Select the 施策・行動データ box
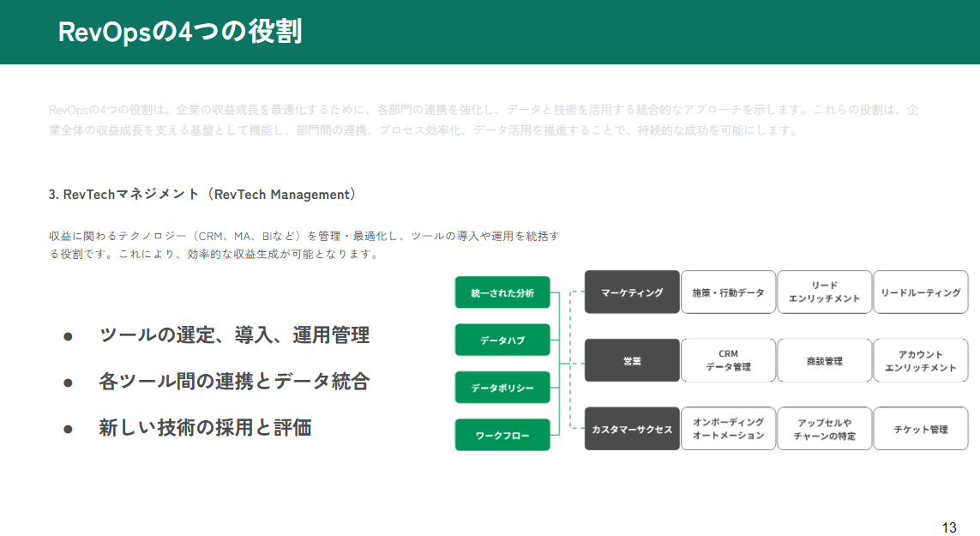This screenshot has width=980, height=536. [x=728, y=292]
